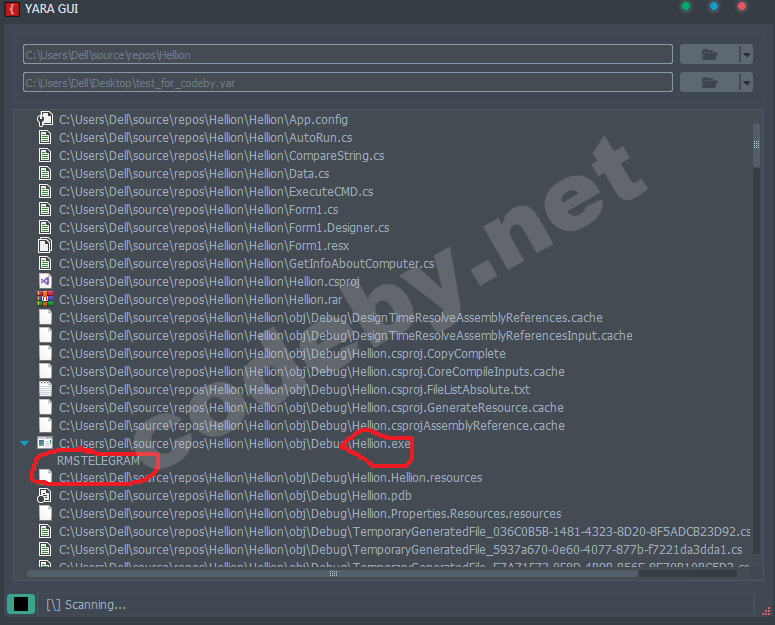
Task: Select the Hellion\Form1.cs path row
Action: [199, 209]
